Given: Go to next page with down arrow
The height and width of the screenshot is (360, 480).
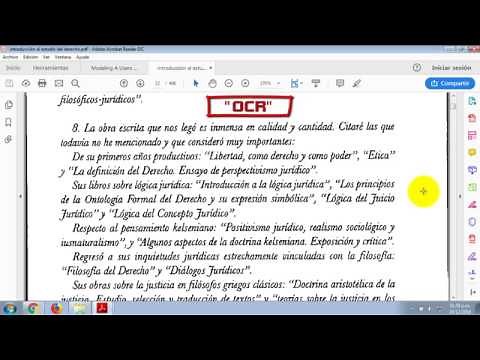Looking at the screenshot, I should (140, 83).
